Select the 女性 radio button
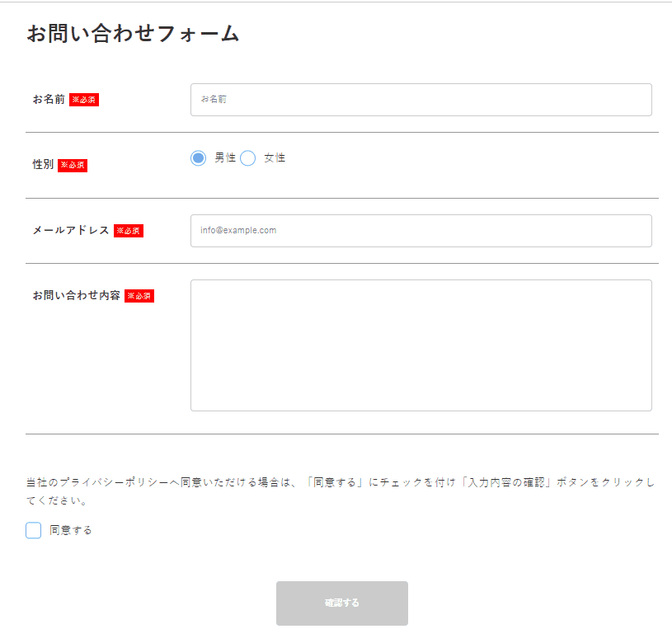 click(x=247, y=158)
